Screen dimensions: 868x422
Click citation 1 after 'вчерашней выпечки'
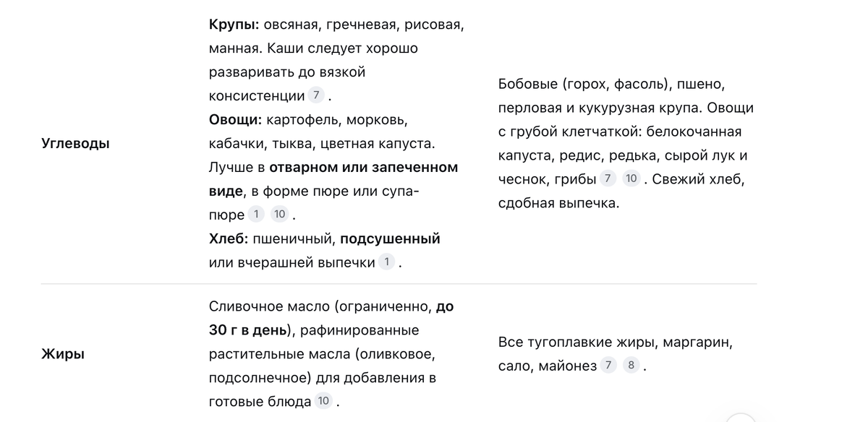pyautogui.click(x=387, y=262)
